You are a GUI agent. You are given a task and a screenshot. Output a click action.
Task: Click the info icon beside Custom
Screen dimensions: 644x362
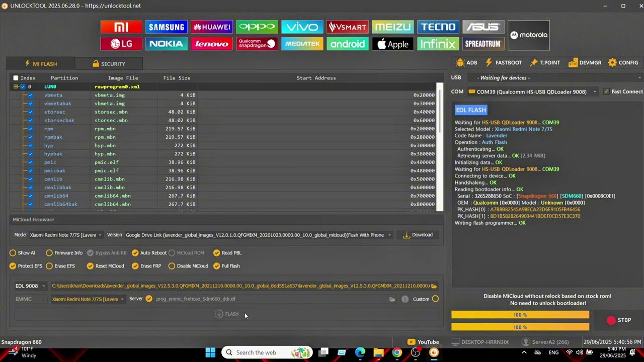[x=405, y=299]
